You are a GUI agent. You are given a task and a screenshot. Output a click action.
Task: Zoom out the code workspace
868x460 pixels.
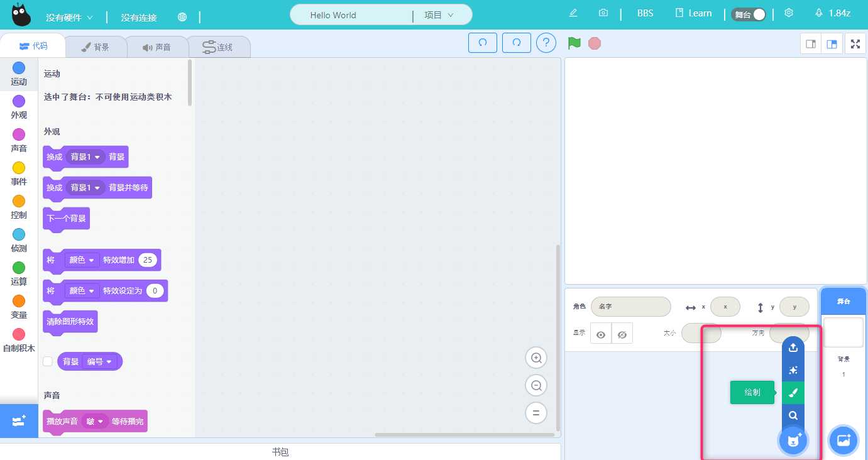(x=536, y=386)
